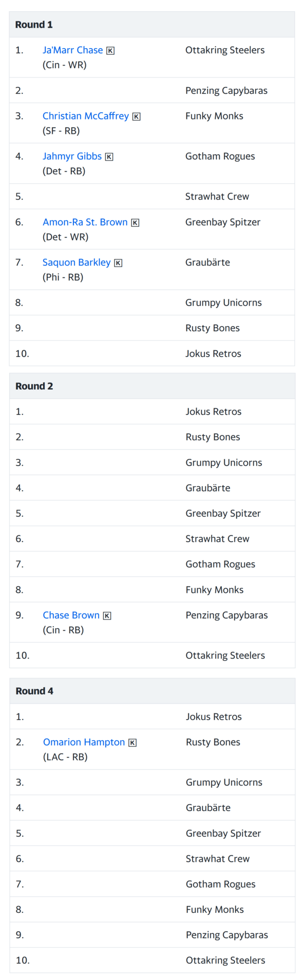Open Amon-Ra St. Brown player link

[85, 222]
